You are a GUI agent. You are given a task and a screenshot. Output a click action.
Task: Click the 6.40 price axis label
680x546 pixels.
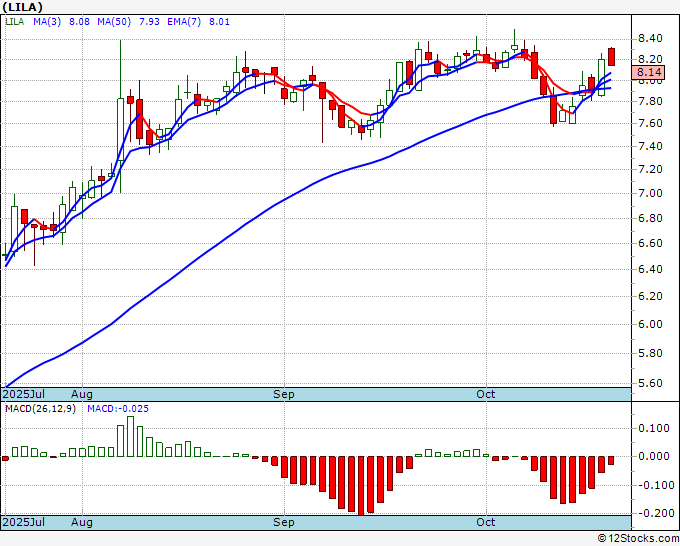pos(650,269)
